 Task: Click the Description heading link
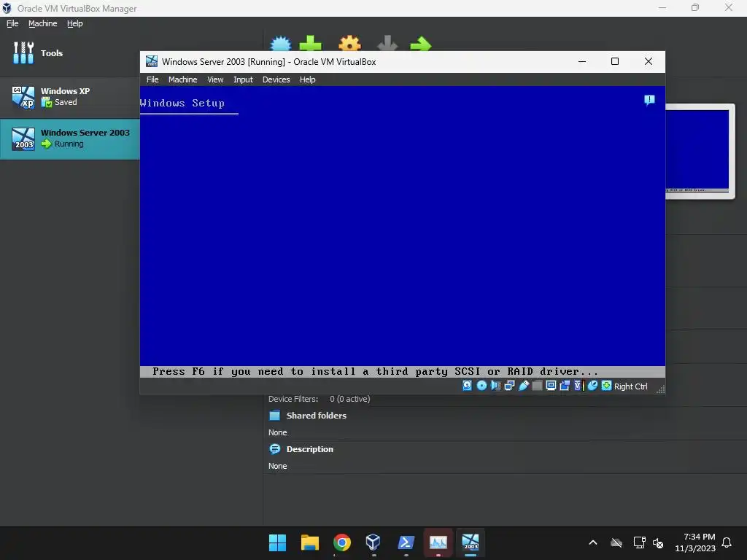coord(309,449)
